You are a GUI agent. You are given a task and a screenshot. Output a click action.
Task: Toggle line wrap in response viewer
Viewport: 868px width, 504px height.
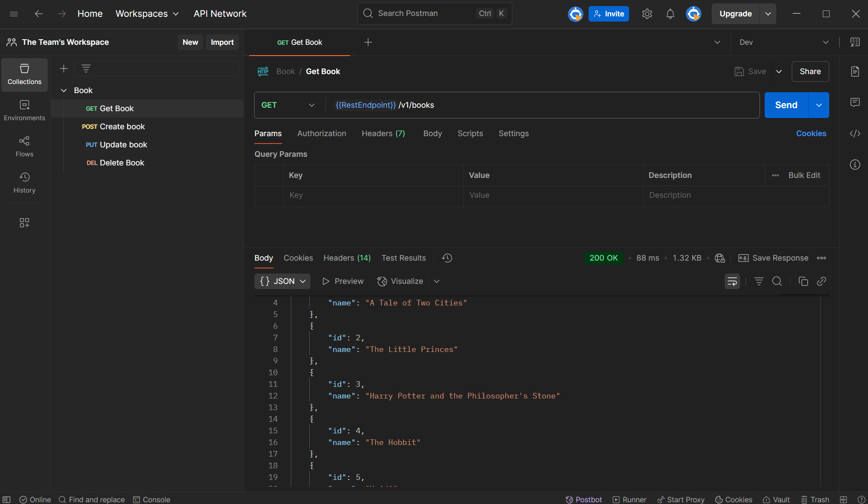pos(732,281)
